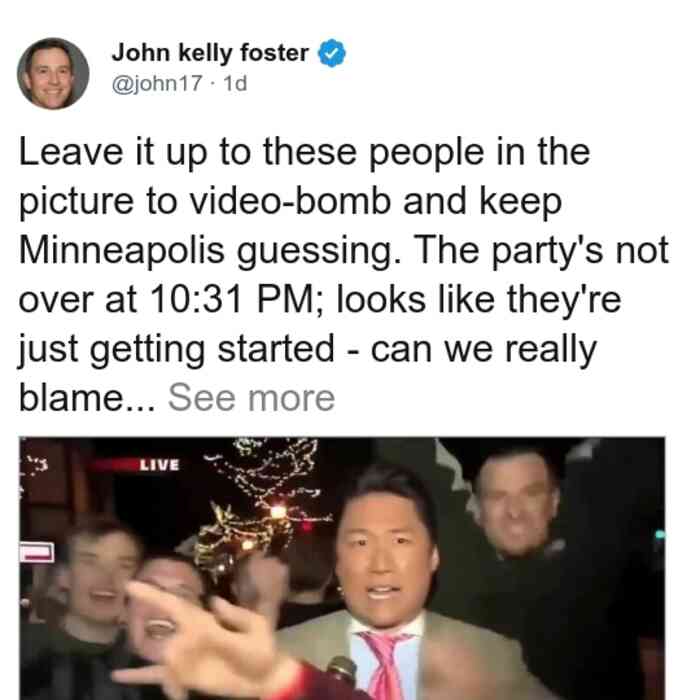Click the red banner beside LIVE

click(113, 466)
